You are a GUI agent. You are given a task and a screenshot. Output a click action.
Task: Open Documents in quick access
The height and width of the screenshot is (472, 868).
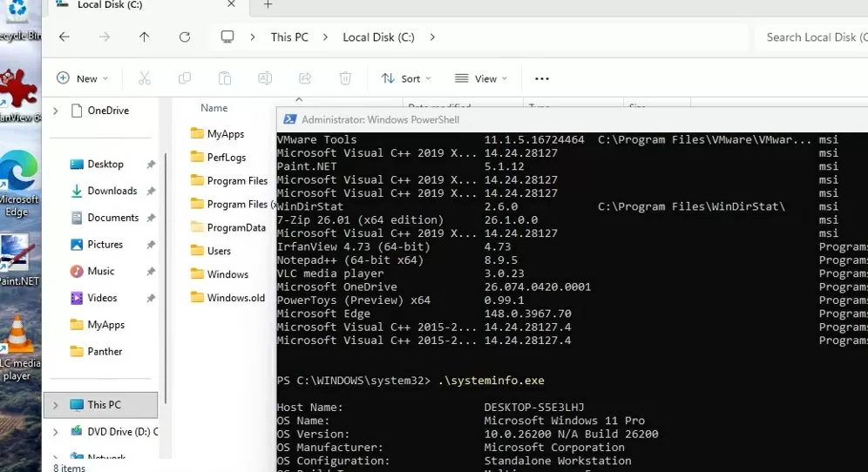(113, 218)
